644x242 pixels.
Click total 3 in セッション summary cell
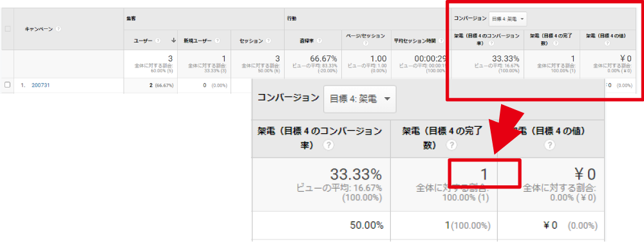click(277, 59)
